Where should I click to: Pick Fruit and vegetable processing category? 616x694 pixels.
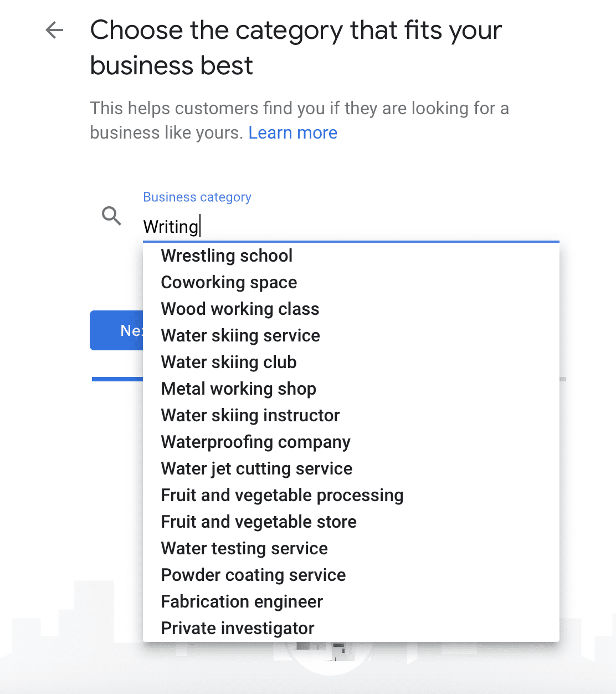(282, 495)
